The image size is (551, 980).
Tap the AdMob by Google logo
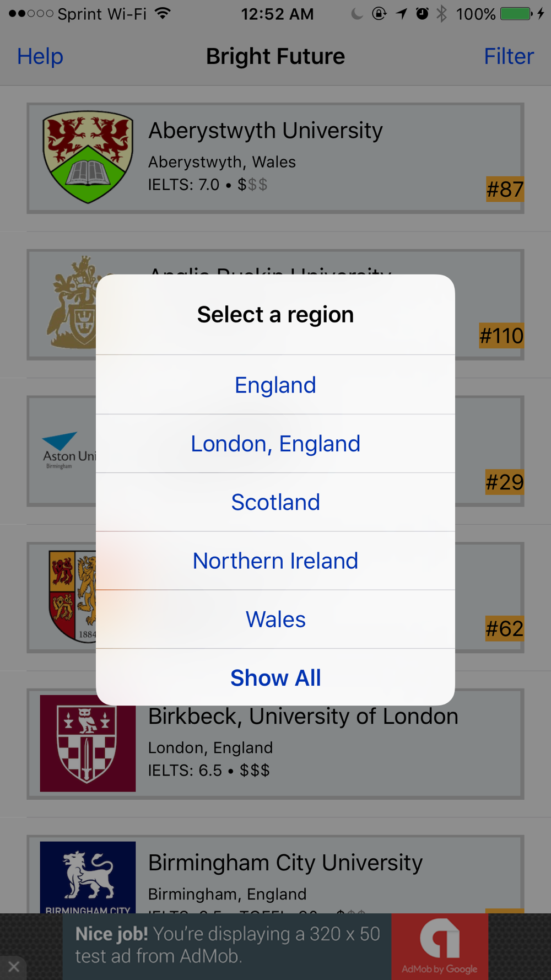(440, 946)
